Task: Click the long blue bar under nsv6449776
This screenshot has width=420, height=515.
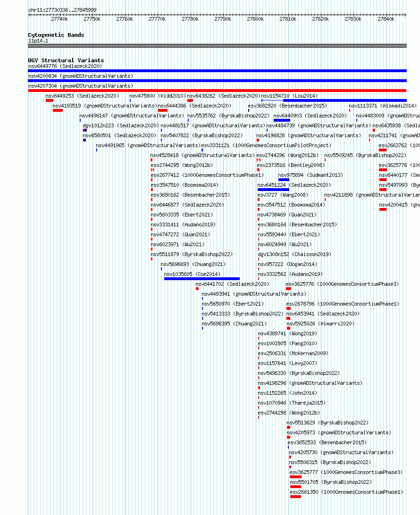Action: pos(217,71)
